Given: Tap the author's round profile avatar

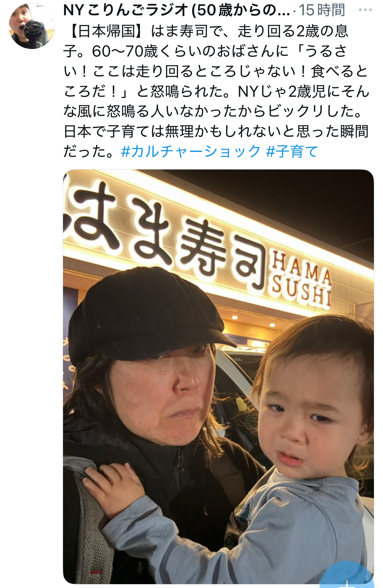Looking at the screenshot, I should click(x=32, y=26).
